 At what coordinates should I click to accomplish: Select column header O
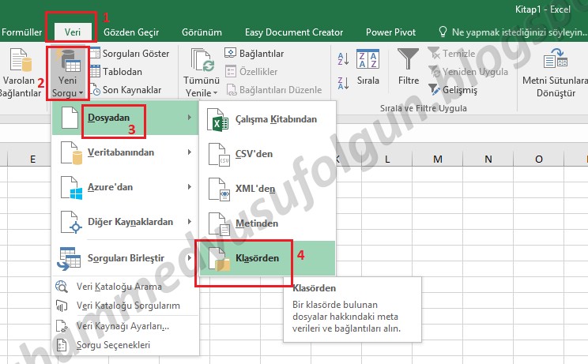[x=539, y=159]
